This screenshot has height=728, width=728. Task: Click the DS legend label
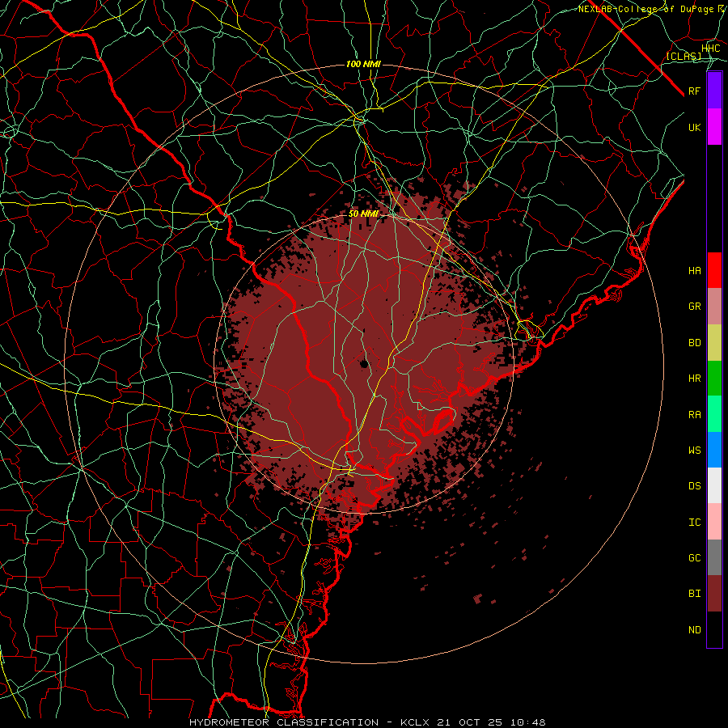click(694, 486)
